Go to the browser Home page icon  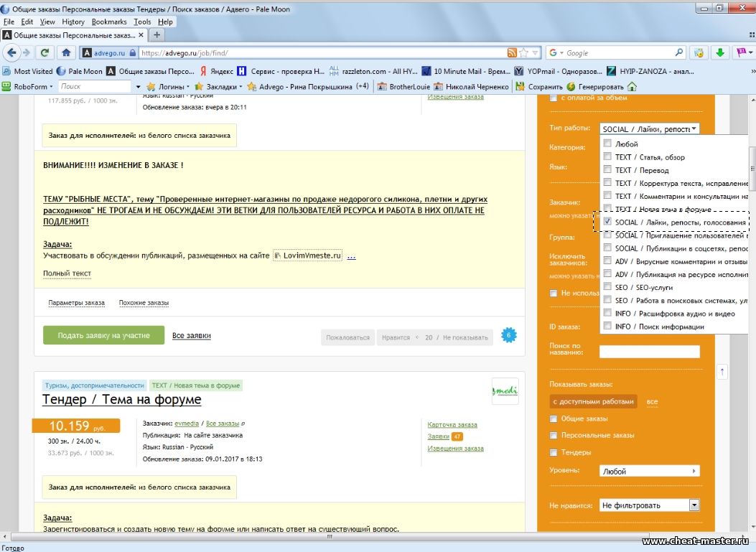(x=66, y=52)
